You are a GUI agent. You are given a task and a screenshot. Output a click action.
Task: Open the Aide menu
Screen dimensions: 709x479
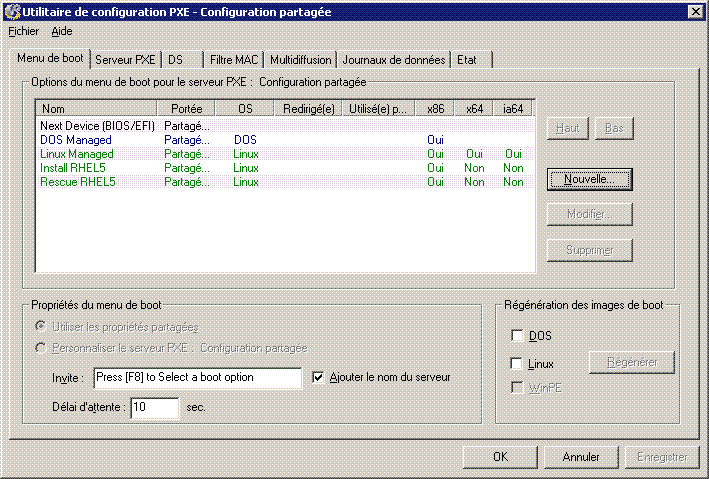(62, 31)
